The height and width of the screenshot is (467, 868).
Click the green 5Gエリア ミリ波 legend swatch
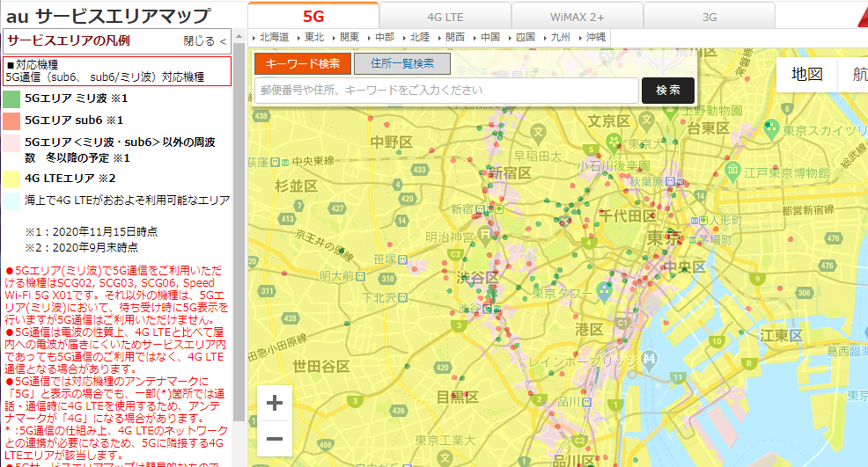point(11,99)
